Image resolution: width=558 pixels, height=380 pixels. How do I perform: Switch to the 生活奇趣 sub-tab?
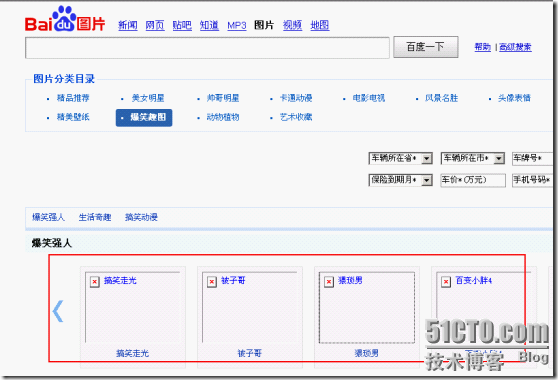pos(95,217)
